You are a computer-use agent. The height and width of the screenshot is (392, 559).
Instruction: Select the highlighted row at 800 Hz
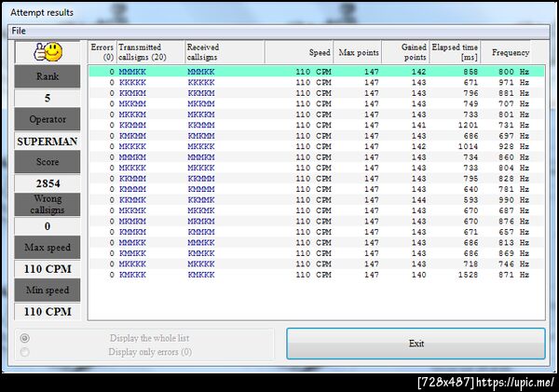pos(317,72)
